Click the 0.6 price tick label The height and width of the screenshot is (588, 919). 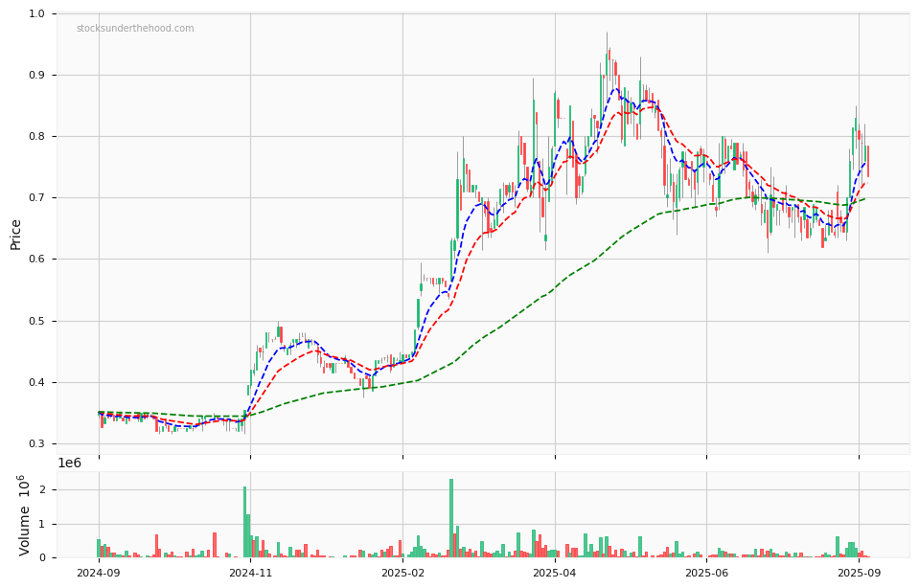pyautogui.click(x=37, y=260)
